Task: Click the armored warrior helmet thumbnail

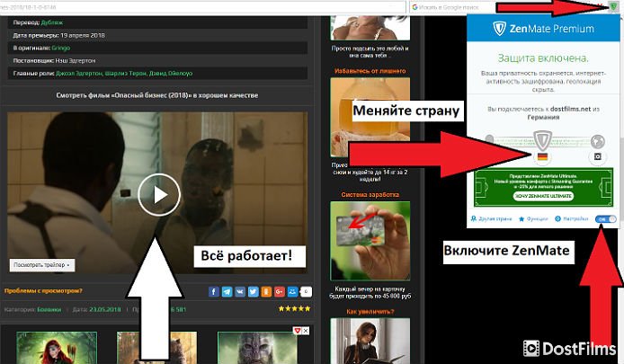Action: pyautogui.click(x=257, y=348)
